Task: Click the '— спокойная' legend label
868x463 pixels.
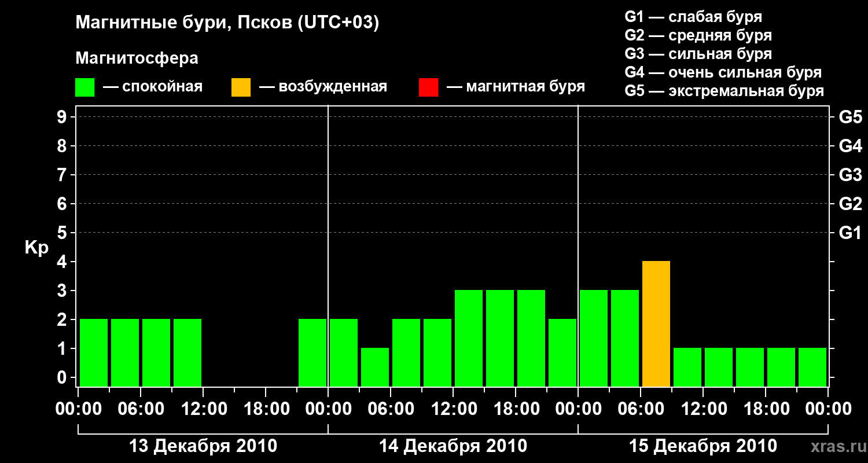Action: click(x=153, y=87)
